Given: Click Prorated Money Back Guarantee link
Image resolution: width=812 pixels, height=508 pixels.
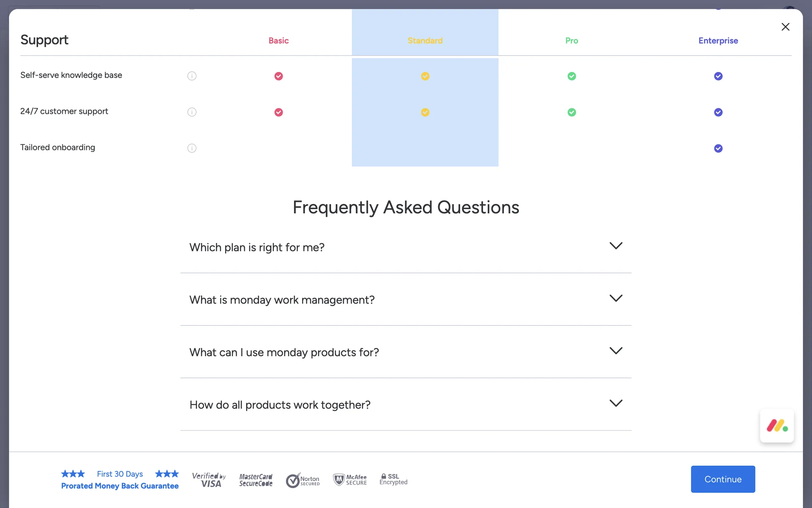Looking at the screenshot, I should (120, 486).
